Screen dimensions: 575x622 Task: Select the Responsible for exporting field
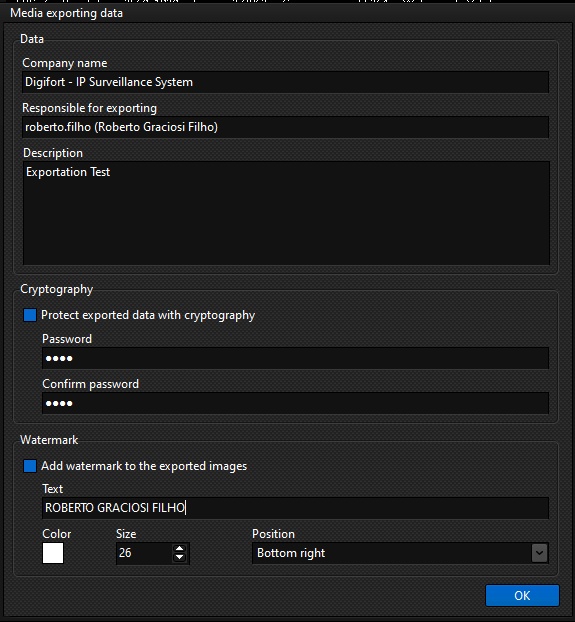tap(286, 127)
